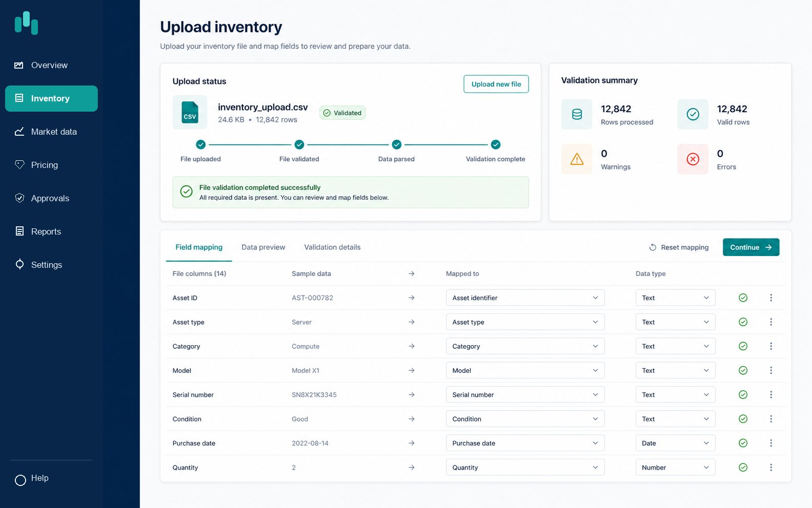Open Help at the sidebar bottom
This screenshot has width=812, height=508.
32,479
